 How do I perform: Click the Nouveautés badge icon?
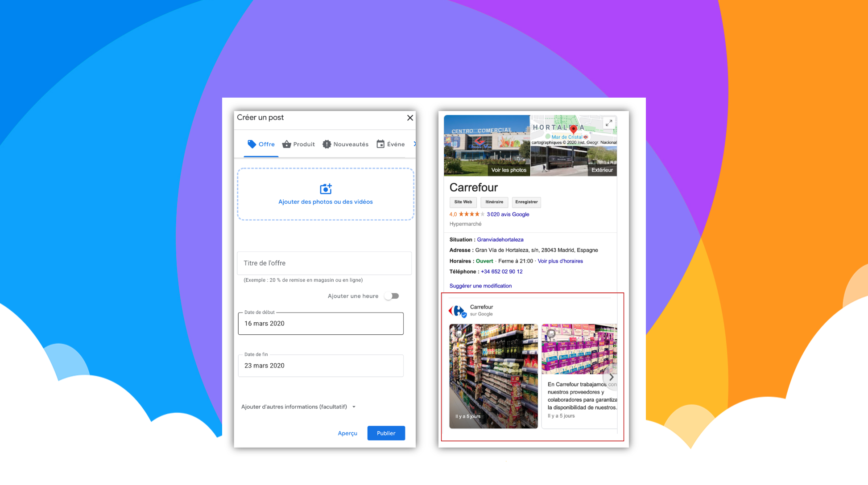click(x=327, y=144)
